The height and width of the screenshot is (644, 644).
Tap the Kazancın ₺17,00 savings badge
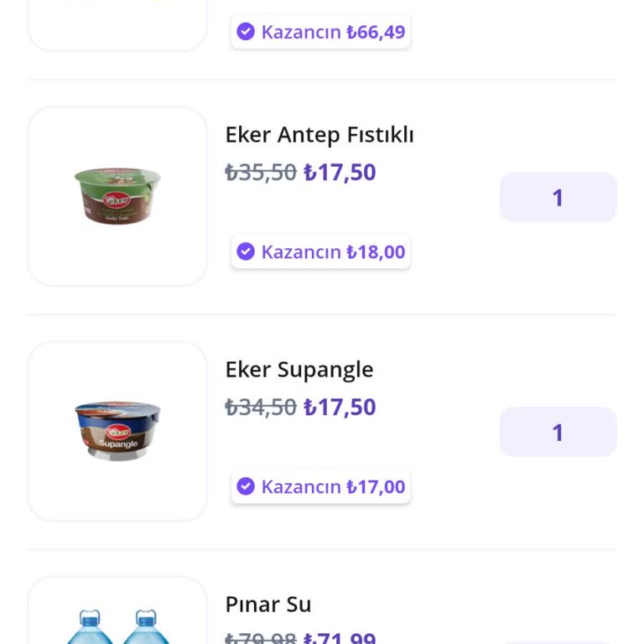320,486
